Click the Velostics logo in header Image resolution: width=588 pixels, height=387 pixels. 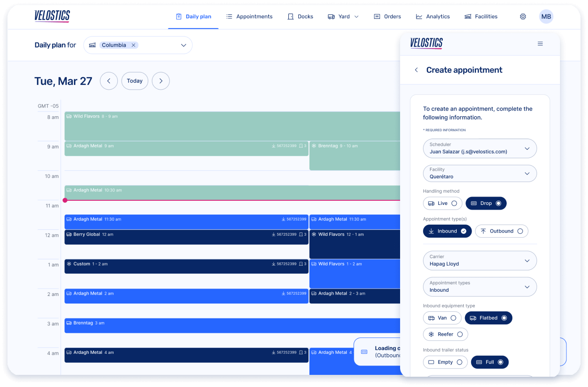pos(52,16)
